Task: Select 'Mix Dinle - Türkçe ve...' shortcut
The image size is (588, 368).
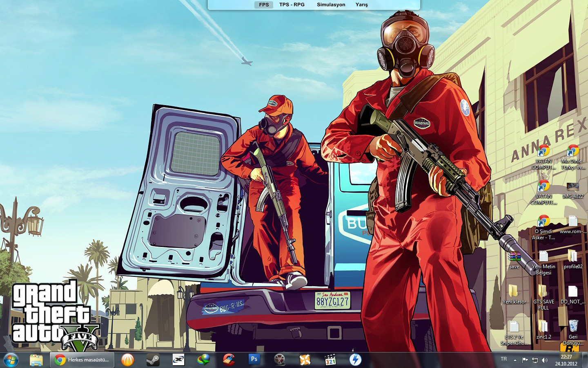Action: point(573,157)
